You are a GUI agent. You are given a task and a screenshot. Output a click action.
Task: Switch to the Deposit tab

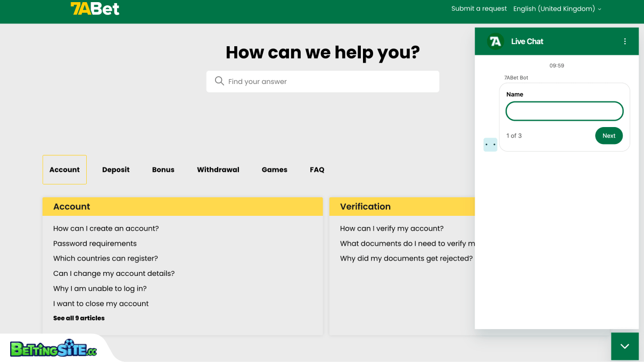[x=115, y=169]
